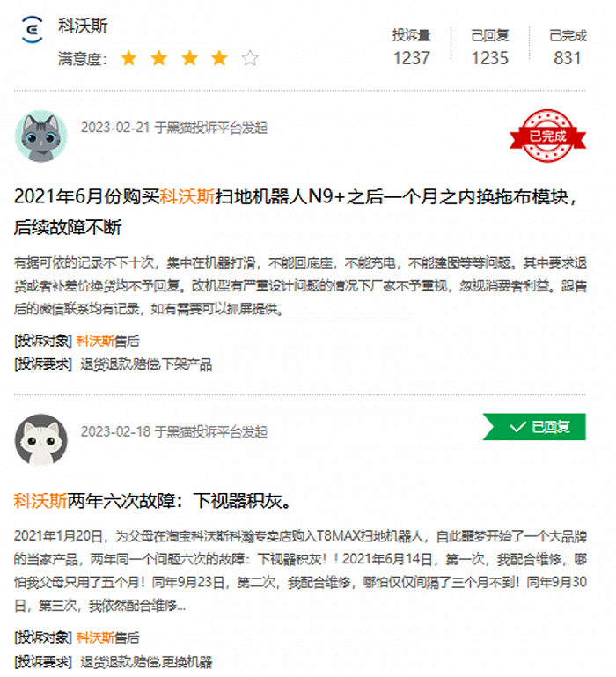The width and height of the screenshot is (616, 677).
Task: Read the first complaint's body text
Action: [x=300, y=286]
